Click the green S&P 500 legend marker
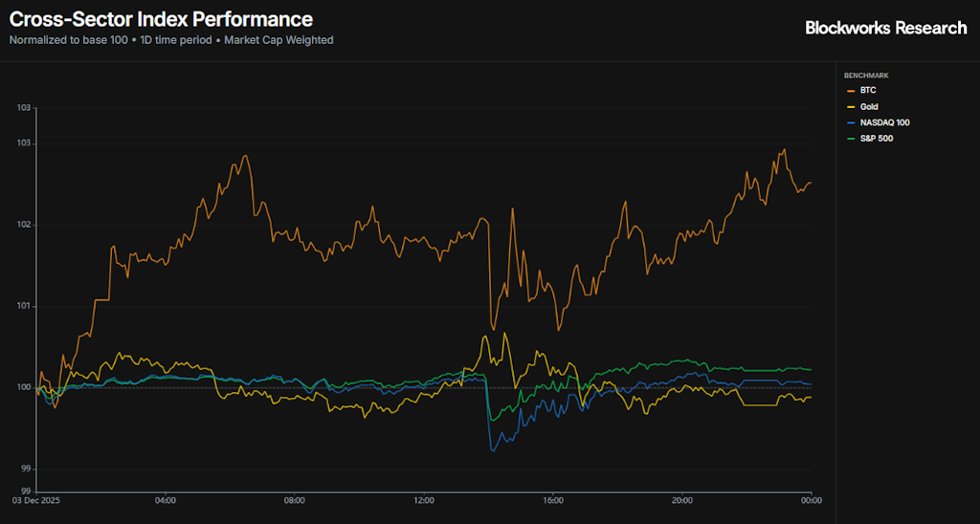 click(850, 139)
